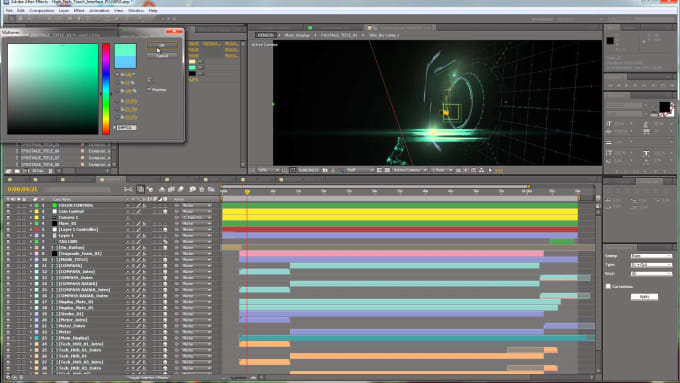Viewport: 680px width, 383px height.
Task: Toggle the Live Update timeline button
Action: point(140,190)
